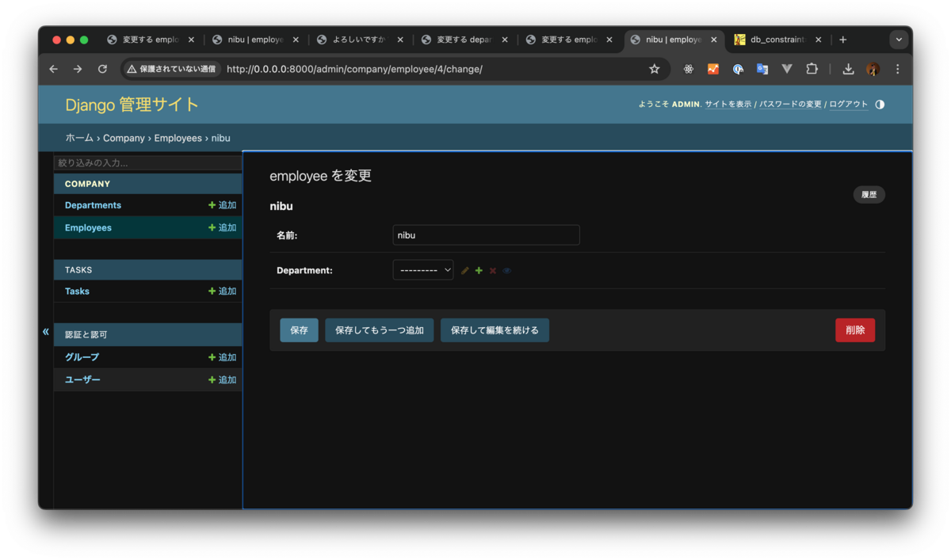Image resolution: width=951 pixels, height=560 pixels.
Task: Open React DevTools extension icon in toolbar
Action: pyautogui.click(x=688, y=69)
